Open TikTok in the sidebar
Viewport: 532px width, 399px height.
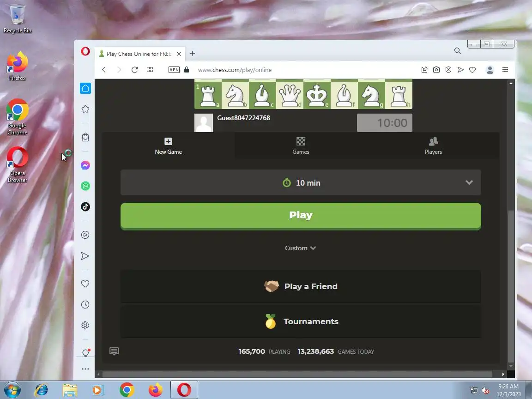pos(85,206)
